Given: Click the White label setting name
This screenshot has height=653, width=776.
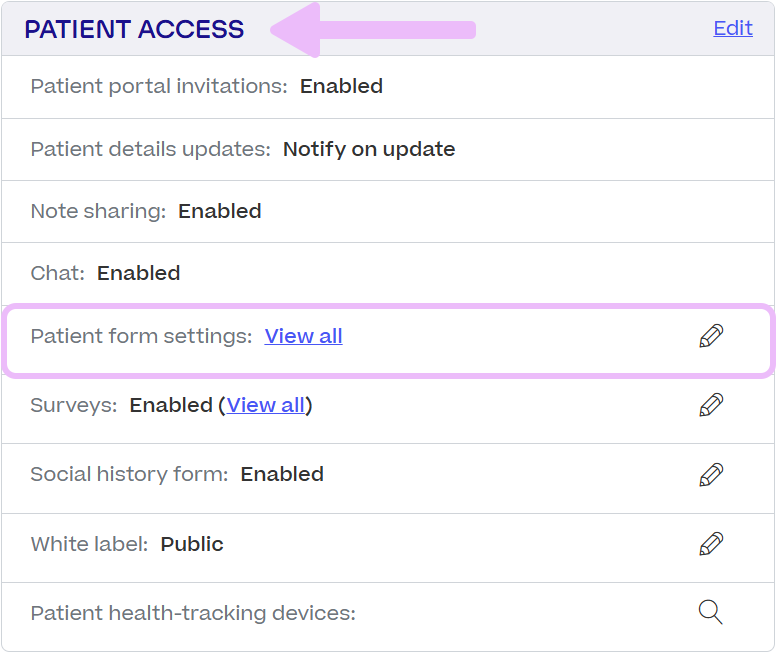Looking at the screenshot, I should point(89,544).
